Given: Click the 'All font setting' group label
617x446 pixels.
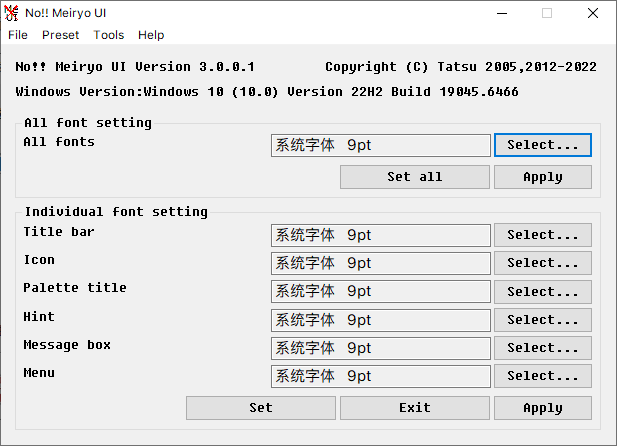Looking at the screenshot, I should click(x=88, y=123).
